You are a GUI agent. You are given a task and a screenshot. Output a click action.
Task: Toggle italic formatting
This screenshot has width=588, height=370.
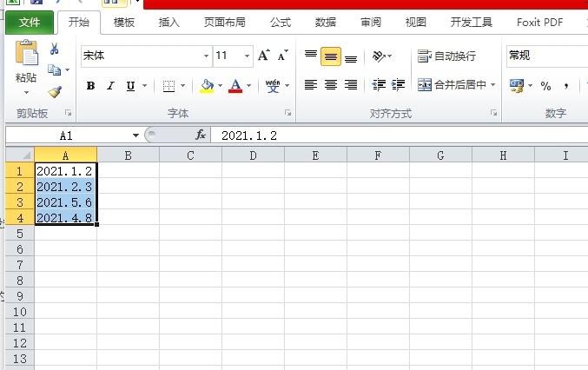110,86
